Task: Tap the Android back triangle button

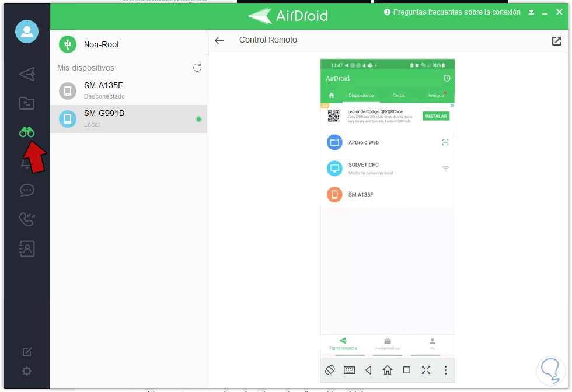Action: coord(368,370)
